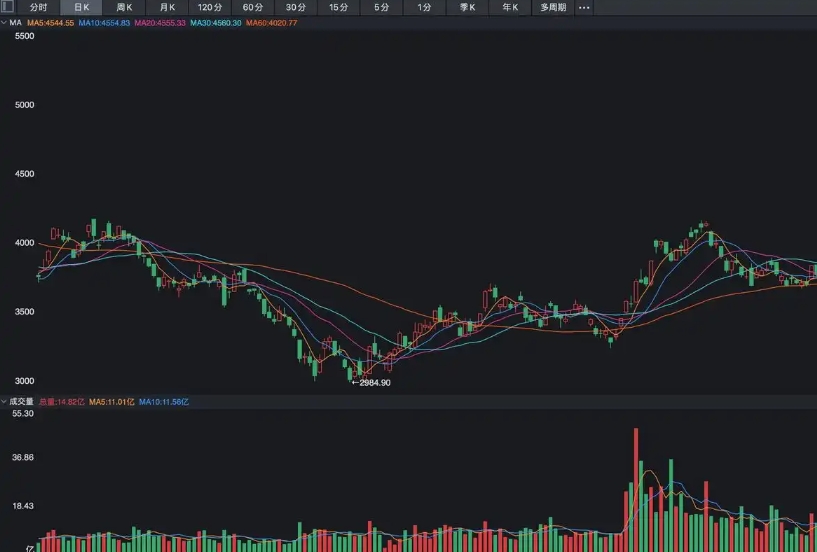Open the 季K quarterly chart

tap(467, 7)
